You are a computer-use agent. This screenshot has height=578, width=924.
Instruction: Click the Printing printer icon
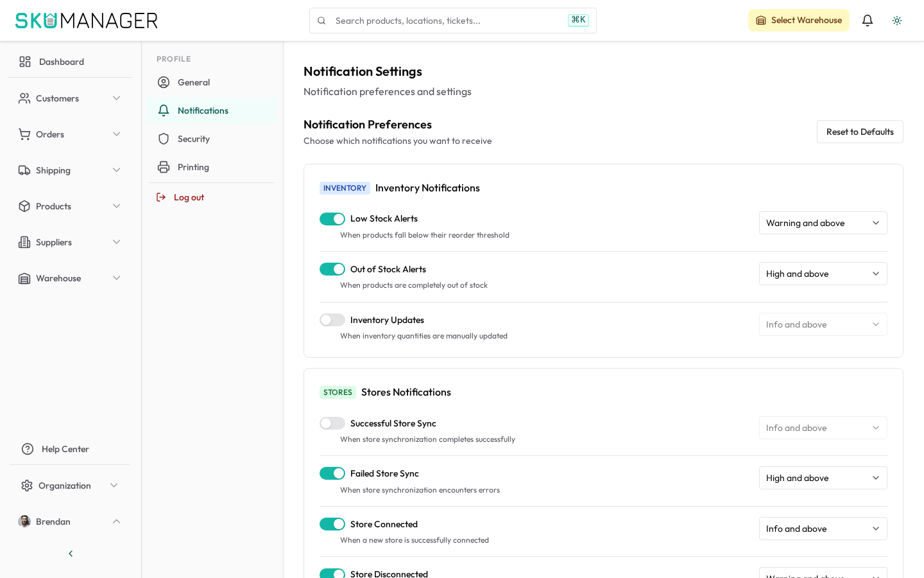[164, 167]
